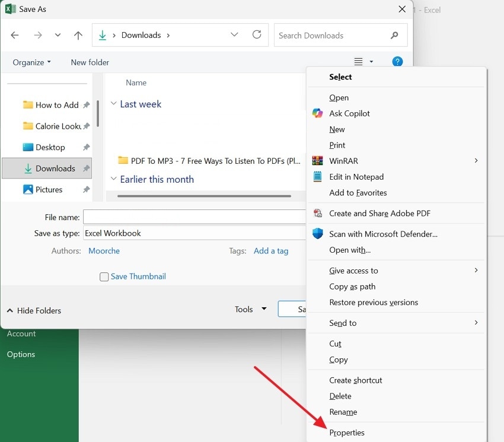504x442 pixels.
Task: Click the Microsoft Defender shield icon
Action: coord(318,234)
